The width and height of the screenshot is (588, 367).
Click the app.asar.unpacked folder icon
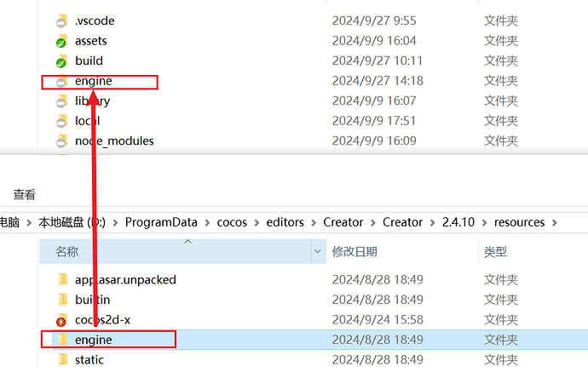(61, 279)
